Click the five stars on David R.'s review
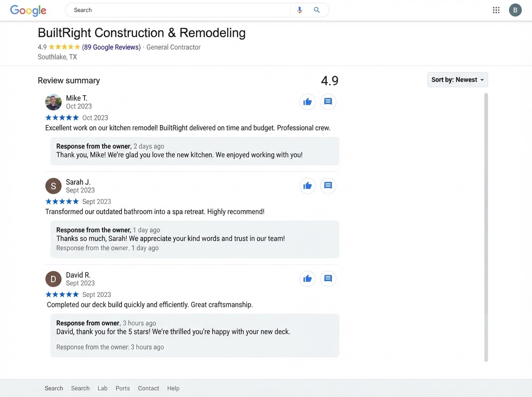This screenshot has width=532, height=397. pyautogui.click(x=62, y=294)
